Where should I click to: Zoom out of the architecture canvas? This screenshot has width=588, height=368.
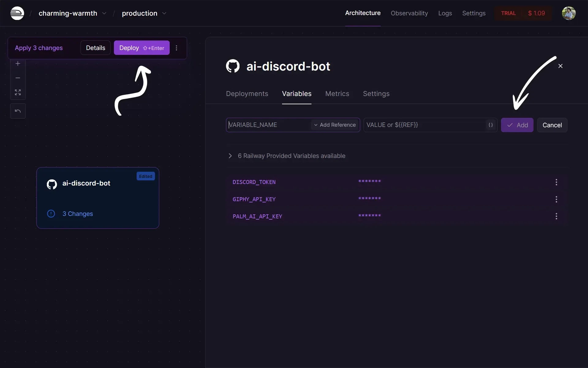click(18, 78)
